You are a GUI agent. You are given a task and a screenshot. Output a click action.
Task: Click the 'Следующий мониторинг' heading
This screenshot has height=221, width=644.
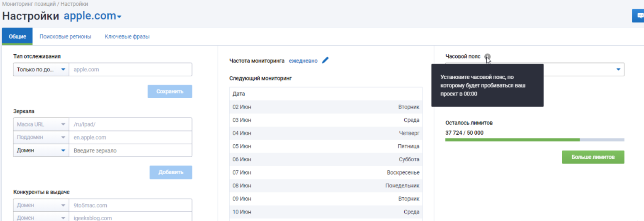click(x=260, y=78)
